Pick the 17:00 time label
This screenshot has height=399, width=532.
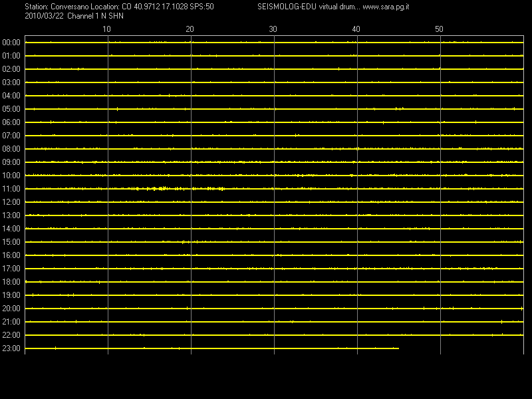[11, 269]
